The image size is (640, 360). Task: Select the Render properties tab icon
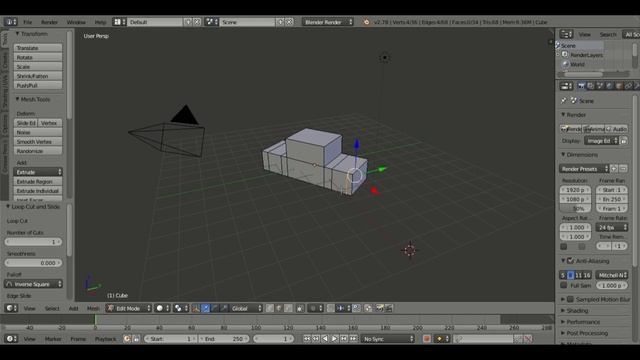point(581,86)
